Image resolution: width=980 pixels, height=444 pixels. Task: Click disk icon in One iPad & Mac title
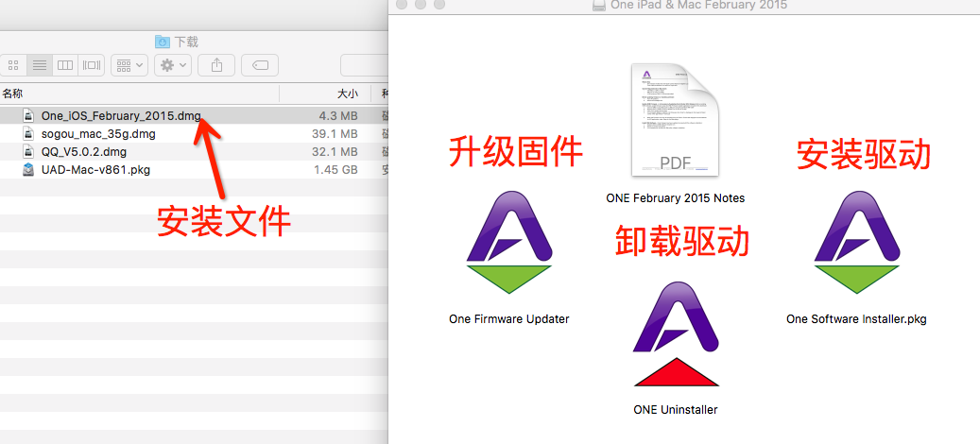[599, 5]
